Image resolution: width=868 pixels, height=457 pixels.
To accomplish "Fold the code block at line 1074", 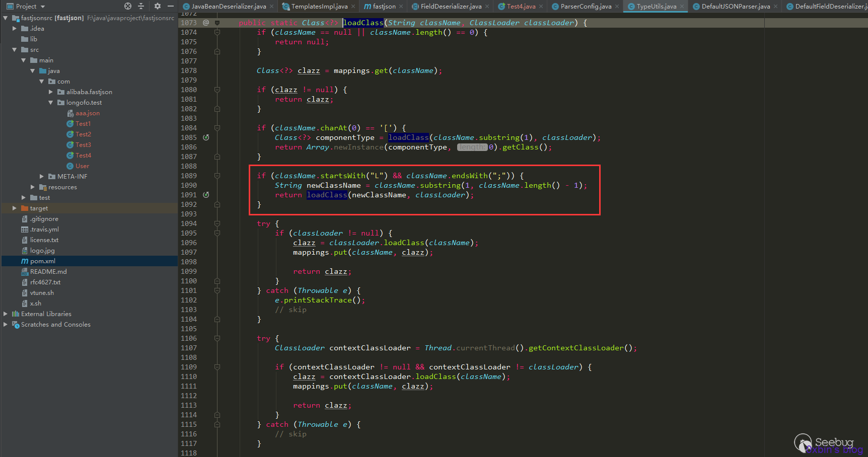I will (x=217, y=32).
